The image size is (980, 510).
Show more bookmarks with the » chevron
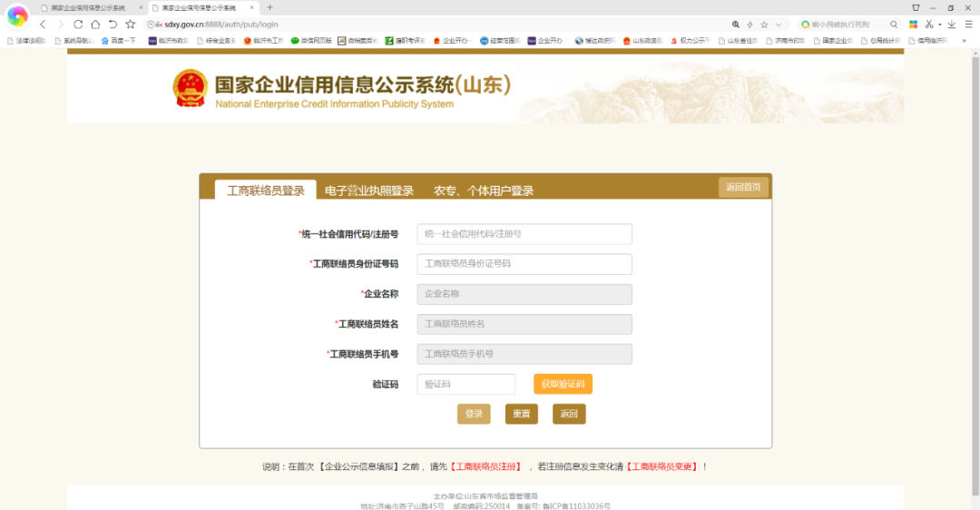[x=964, y=41]
